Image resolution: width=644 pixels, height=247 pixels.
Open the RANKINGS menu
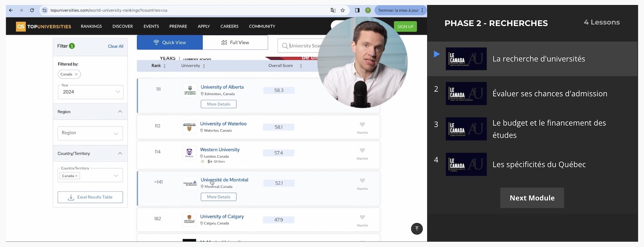coord(91,26)
